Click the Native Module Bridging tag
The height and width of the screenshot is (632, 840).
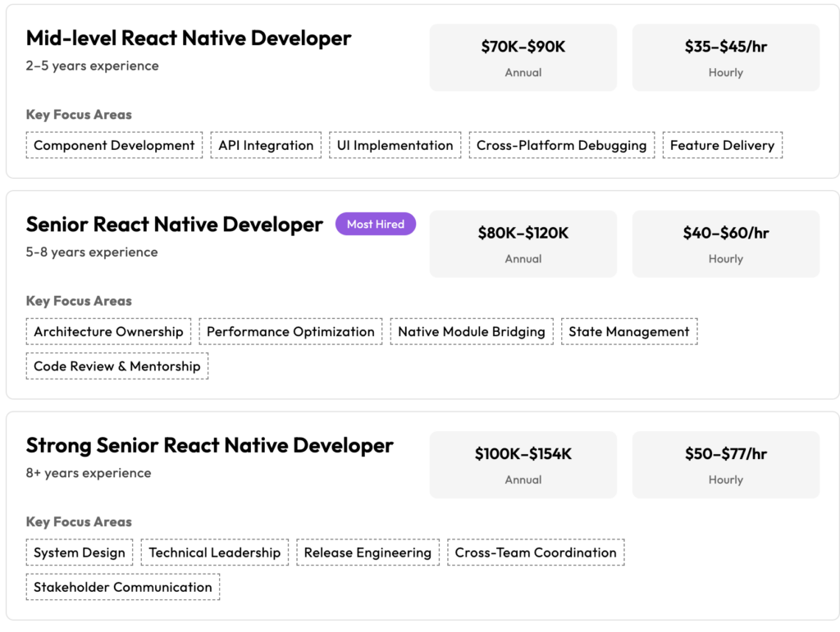[x=472, y=331]
